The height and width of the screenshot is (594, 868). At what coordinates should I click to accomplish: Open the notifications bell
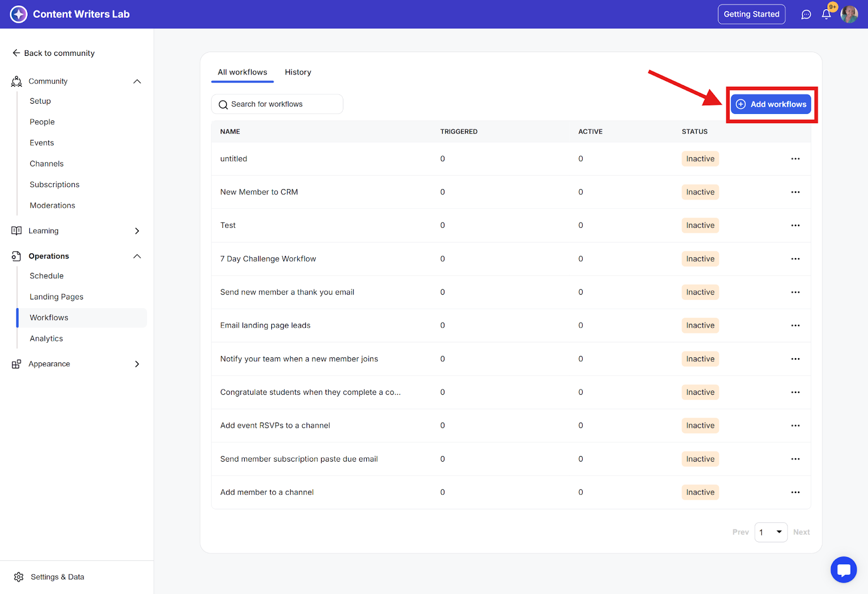coord(826,15)
